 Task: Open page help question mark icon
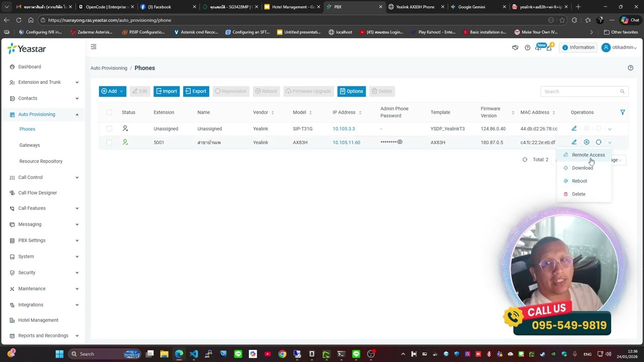(630, 68)
